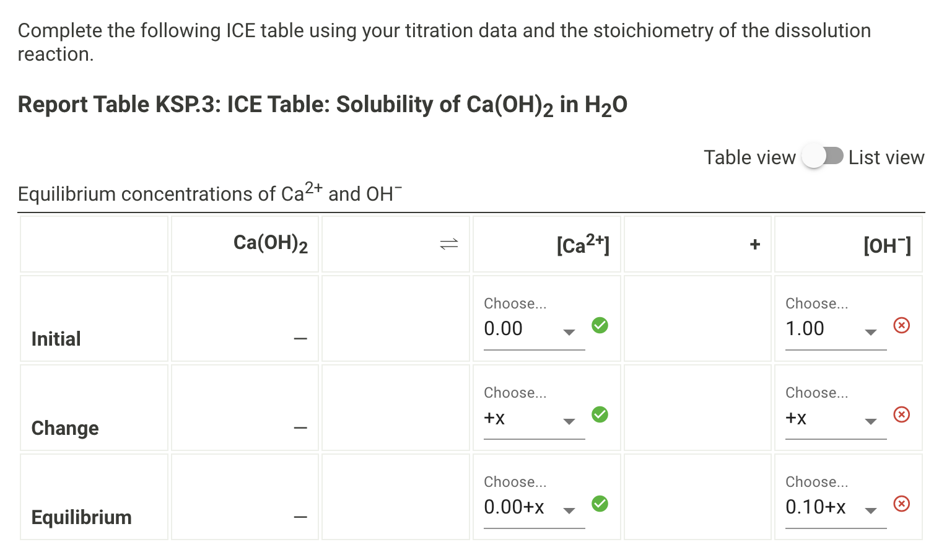Click the Equilibrium row label
Image resolution: width=939 pixels, height=560 pixels.
click(82, 517)
